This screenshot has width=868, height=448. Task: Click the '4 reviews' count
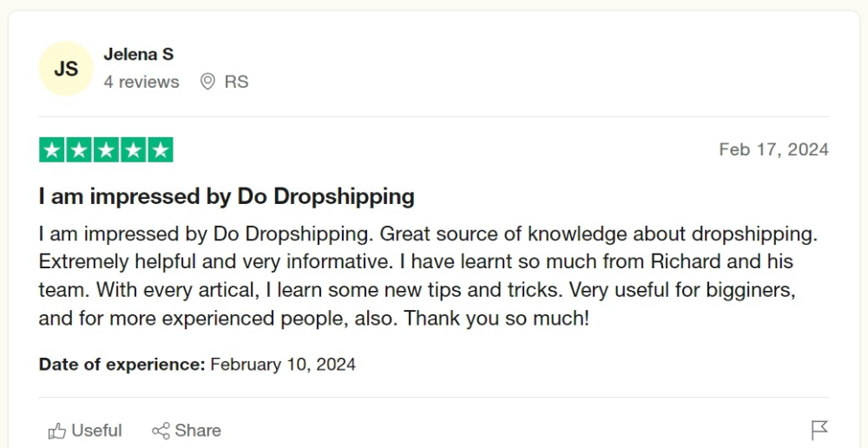141,82
